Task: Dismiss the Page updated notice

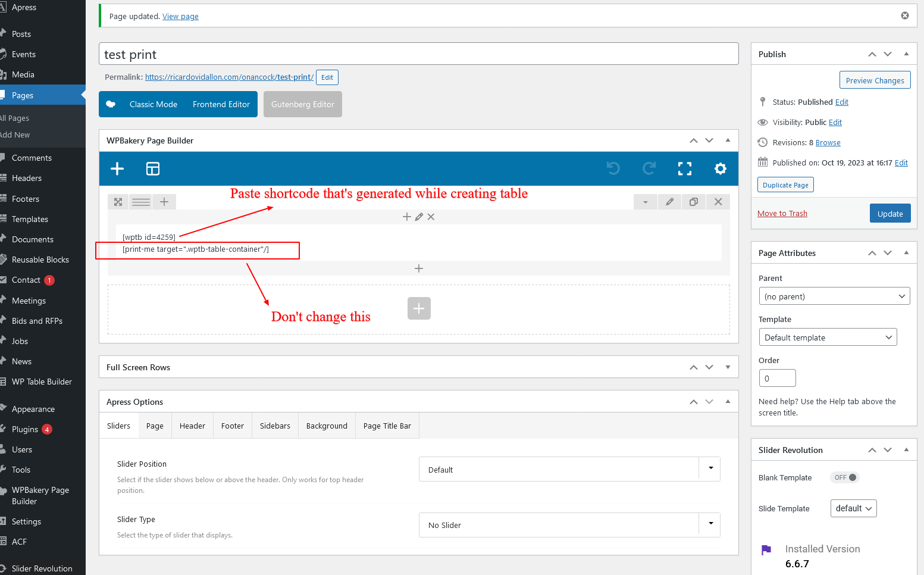Action: (905, 15)
